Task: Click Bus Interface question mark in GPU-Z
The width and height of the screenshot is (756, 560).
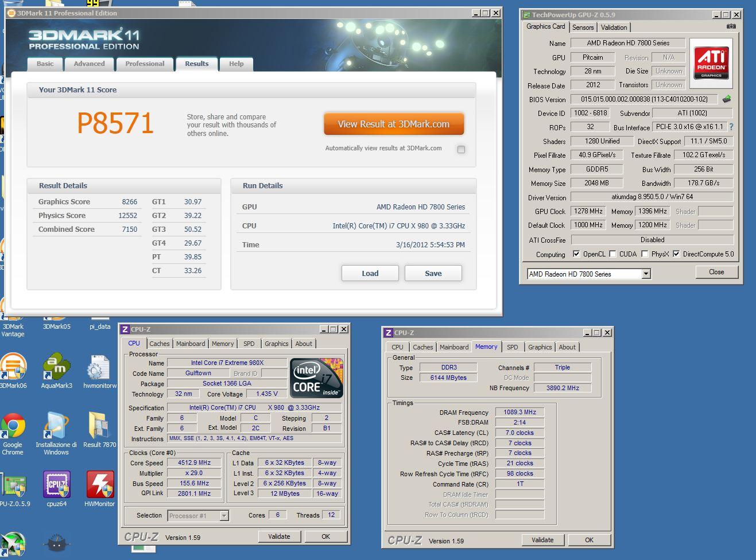Action: tap(731, 127)
